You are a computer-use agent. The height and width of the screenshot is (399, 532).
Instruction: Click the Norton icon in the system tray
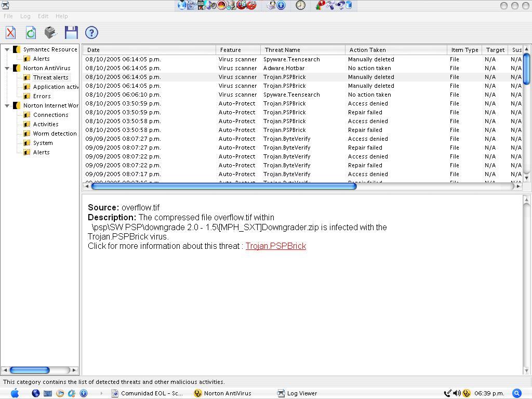pos(467,393)
